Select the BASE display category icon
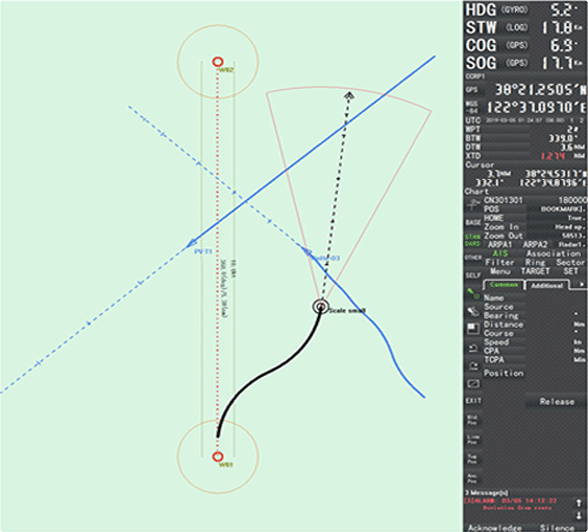 (x=473, y=222)
